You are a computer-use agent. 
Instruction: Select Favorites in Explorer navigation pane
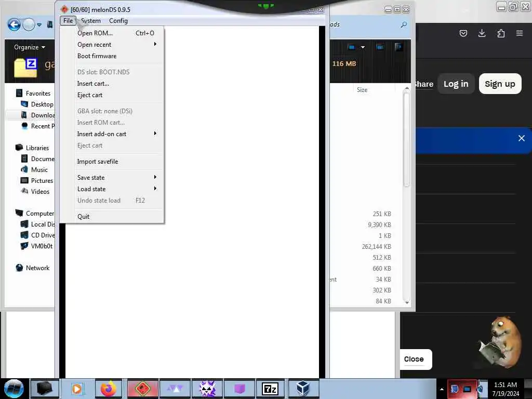pyautogui.click(x=33, y=94)
